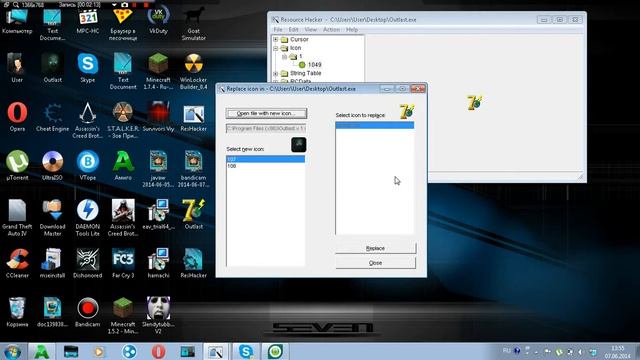Click the Dishonored desktop icon
This screenshot has height=360, width=640.
(88, 263)
